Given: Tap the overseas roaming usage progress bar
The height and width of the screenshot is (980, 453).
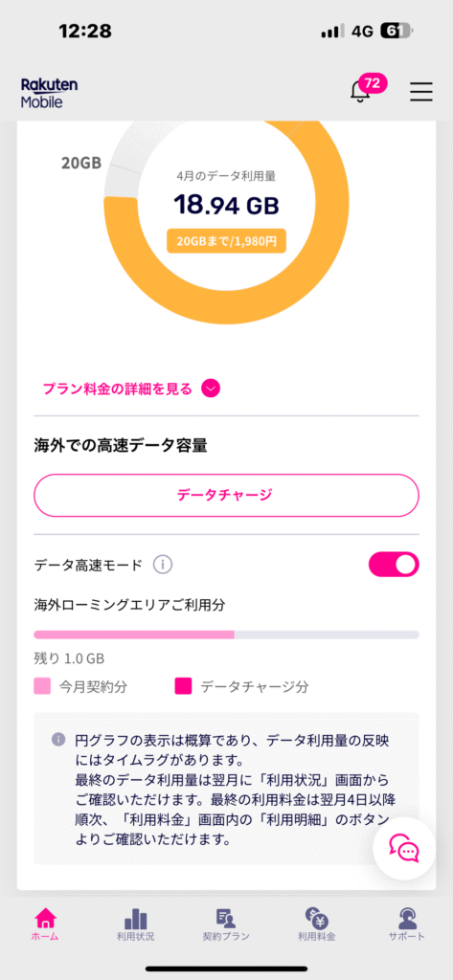Looking at the screenshot, I should coord(226,635).
